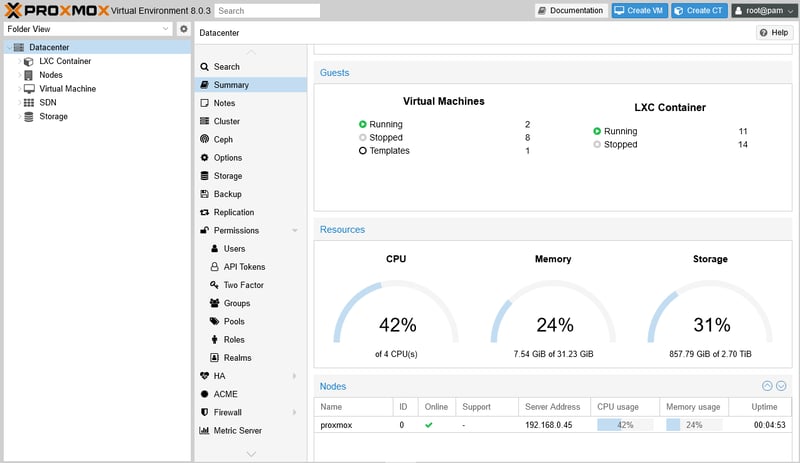Image resolution: width=800 pixels, height=463 pixels.
Task: Click the Replication arrows icon
Action: tap(205, 212)
